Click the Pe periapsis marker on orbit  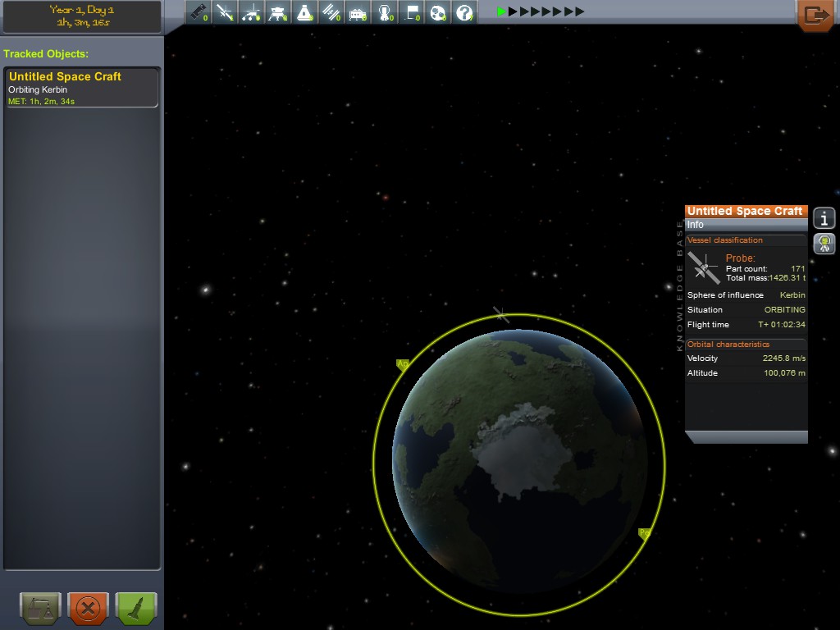645,532
